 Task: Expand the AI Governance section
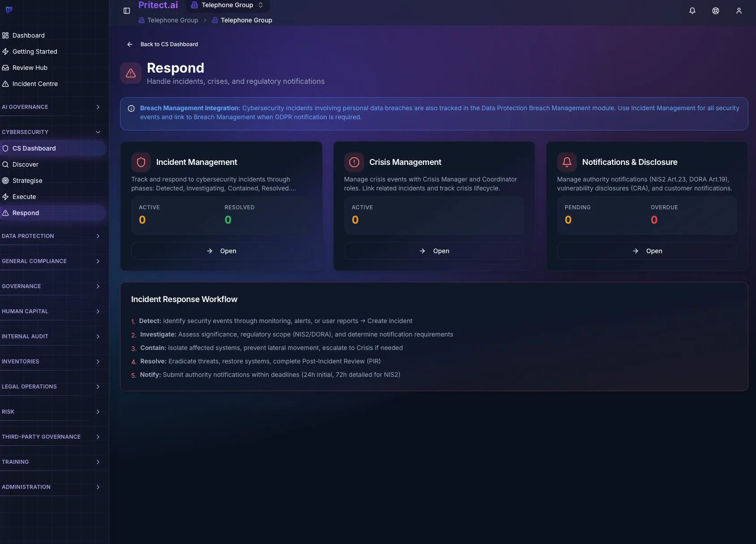51,107
